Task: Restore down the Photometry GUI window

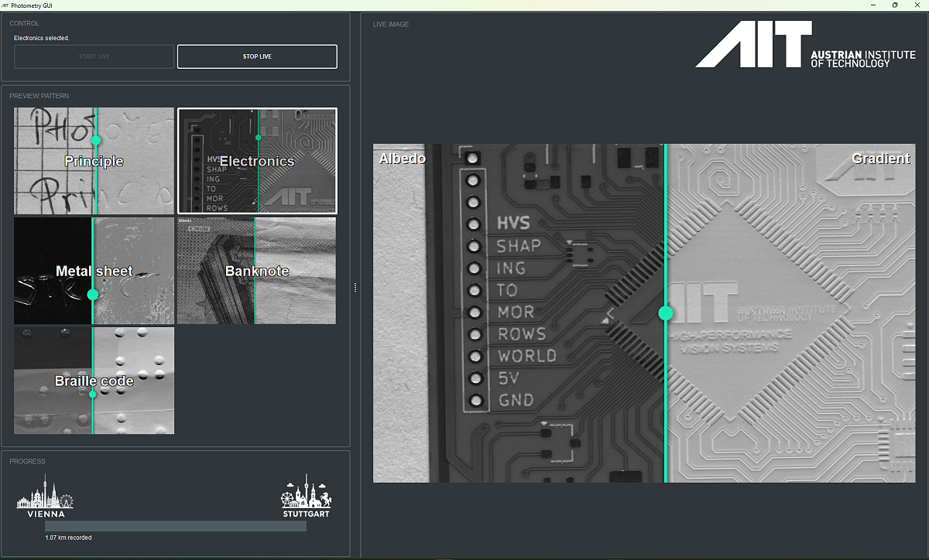Action: click(895, 5)
